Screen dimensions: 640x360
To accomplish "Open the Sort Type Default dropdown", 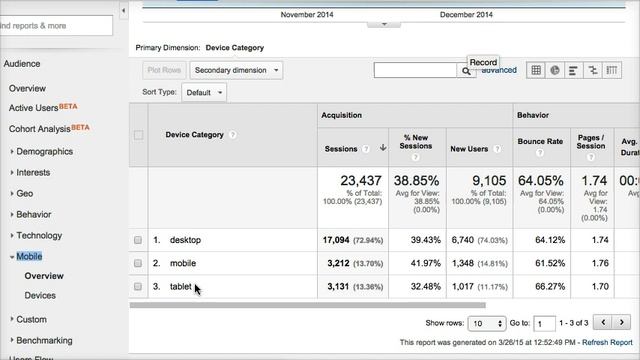I will click(204, 93).
